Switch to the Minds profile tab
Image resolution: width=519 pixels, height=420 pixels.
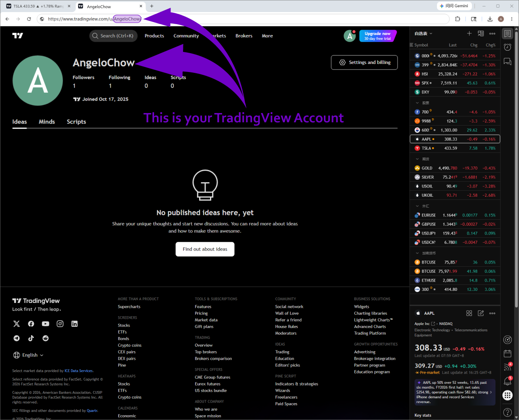click(x=47, y=122)
